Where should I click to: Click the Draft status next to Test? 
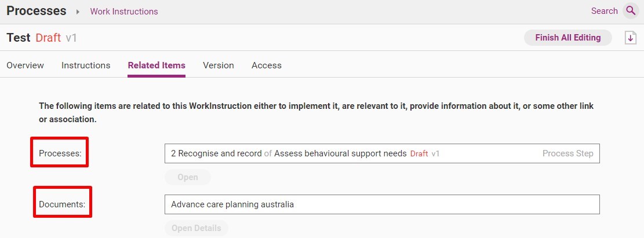[48, 38]
